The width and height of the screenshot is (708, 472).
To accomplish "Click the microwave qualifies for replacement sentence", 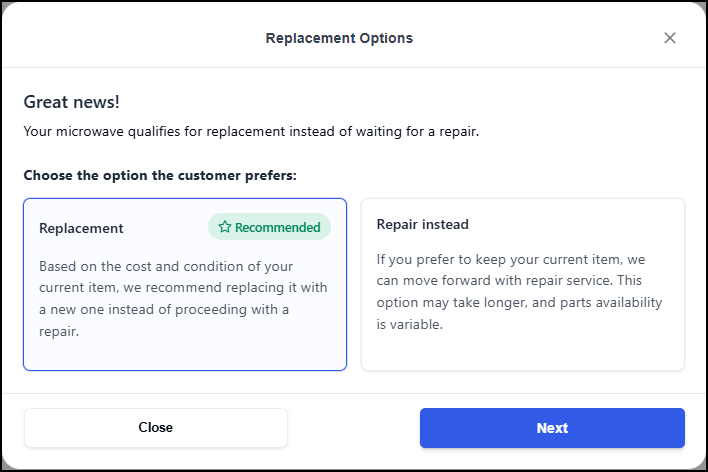I will click(251, 131).
